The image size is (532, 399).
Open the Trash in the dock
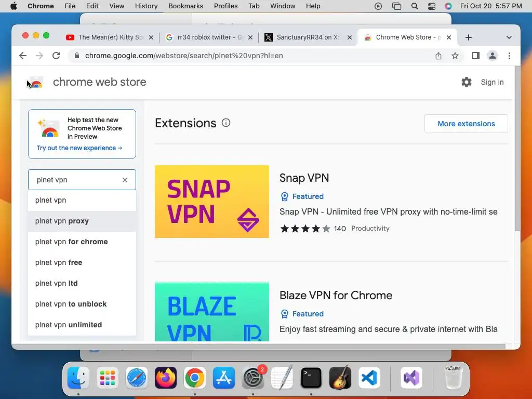[454, 378]
